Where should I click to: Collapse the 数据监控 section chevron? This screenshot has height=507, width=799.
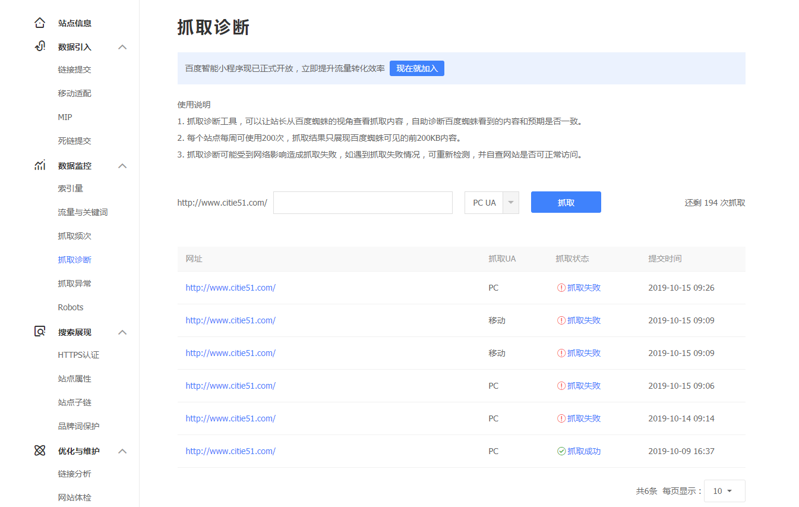point(122,166)
